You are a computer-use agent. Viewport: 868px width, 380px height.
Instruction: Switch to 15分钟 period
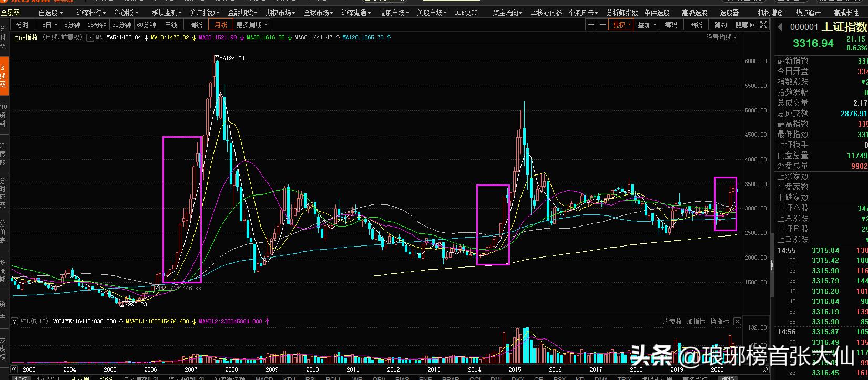click(97, 25)
